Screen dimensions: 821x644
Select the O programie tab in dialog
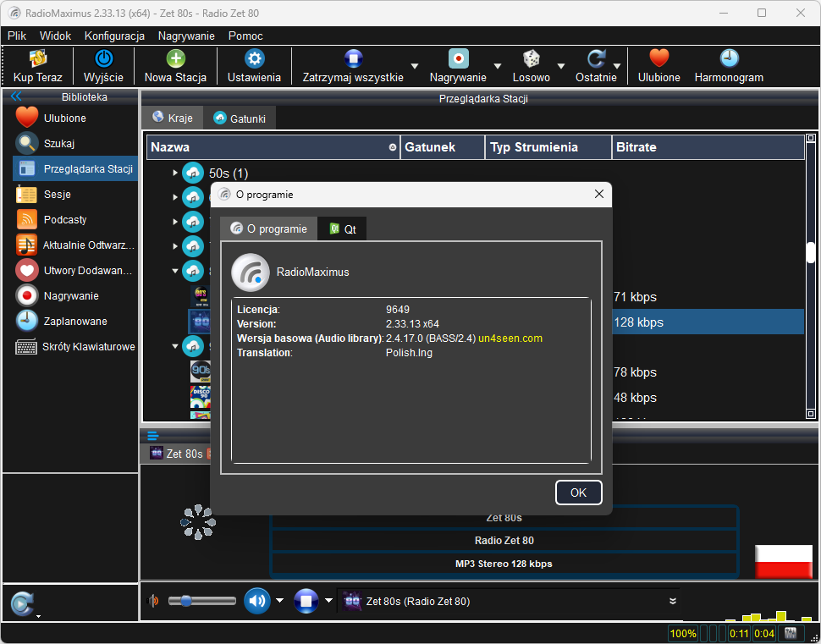[269, 228]
